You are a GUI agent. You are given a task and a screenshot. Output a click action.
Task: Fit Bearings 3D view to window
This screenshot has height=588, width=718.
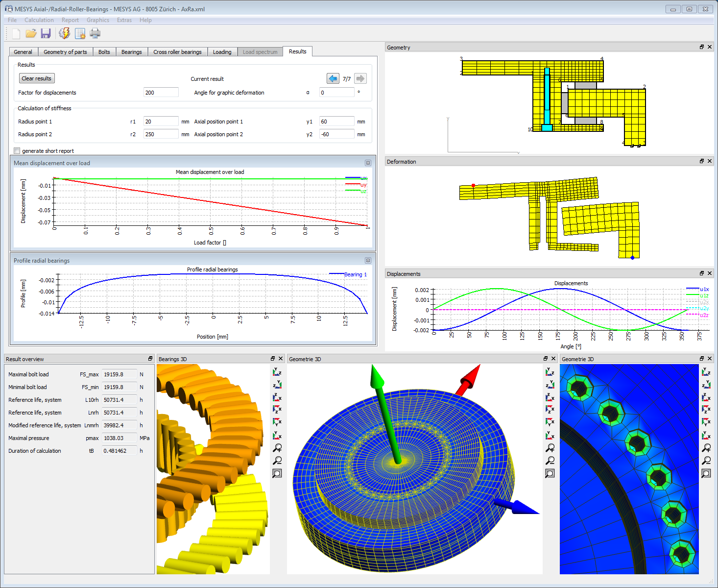click(x=277, y=473)
